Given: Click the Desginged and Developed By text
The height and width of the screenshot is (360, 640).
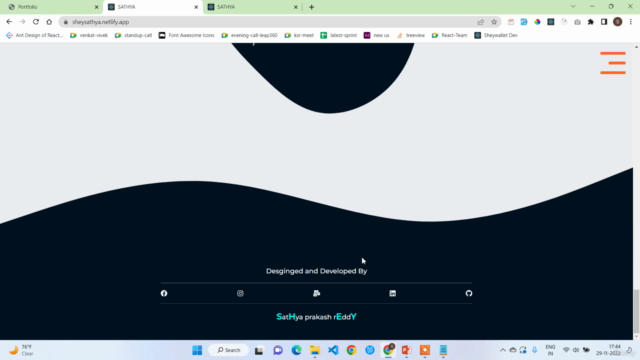Looking at the screenshot, I should point(316,271).
